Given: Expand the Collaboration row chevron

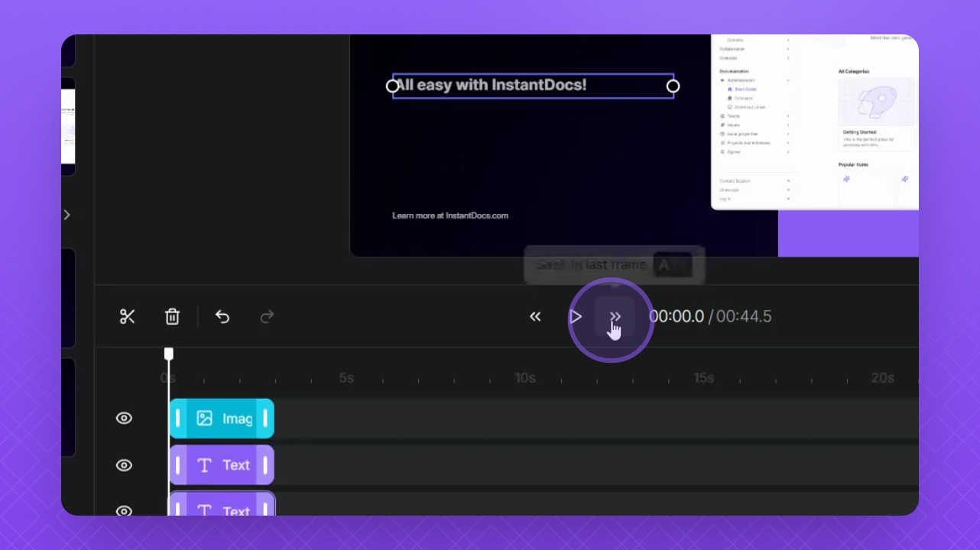Looking at the screenshot, I should [x=788, y=49].
